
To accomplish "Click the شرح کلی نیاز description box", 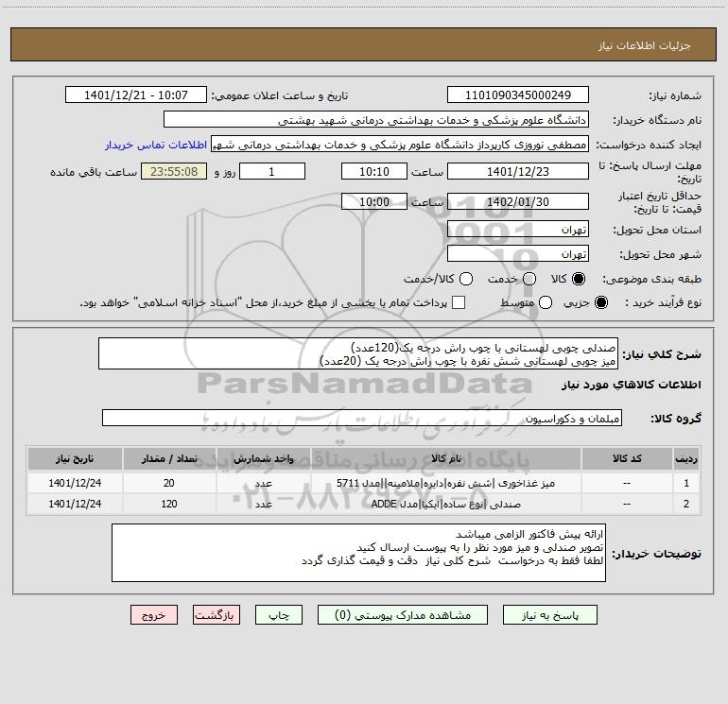I will pos(358,354).
